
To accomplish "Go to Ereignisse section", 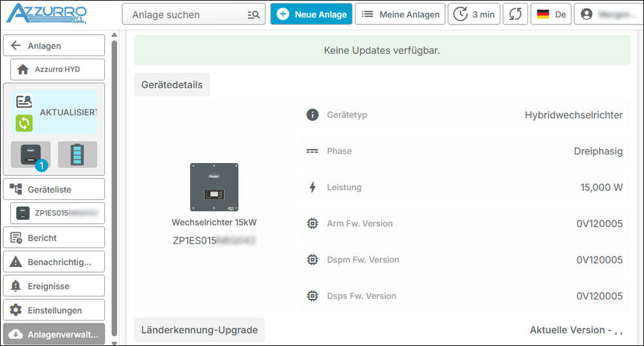I will pyautogui.click(x=54, y=286).
